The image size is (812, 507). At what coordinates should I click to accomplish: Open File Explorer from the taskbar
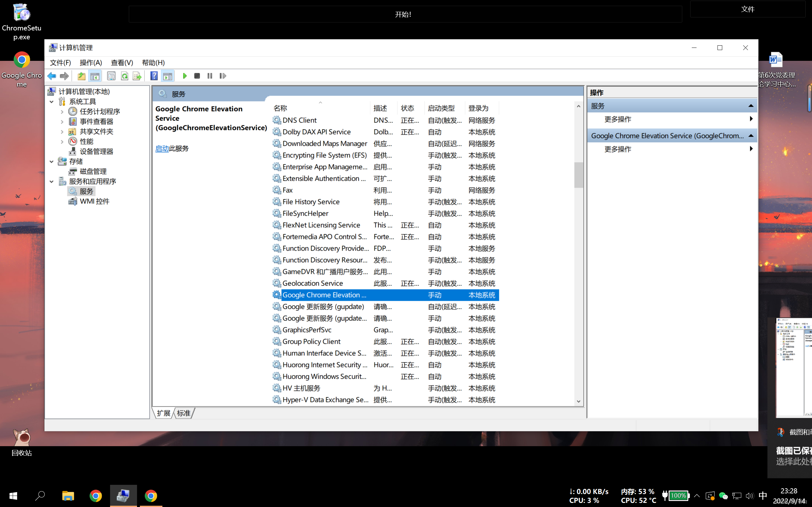click(68, 496)
